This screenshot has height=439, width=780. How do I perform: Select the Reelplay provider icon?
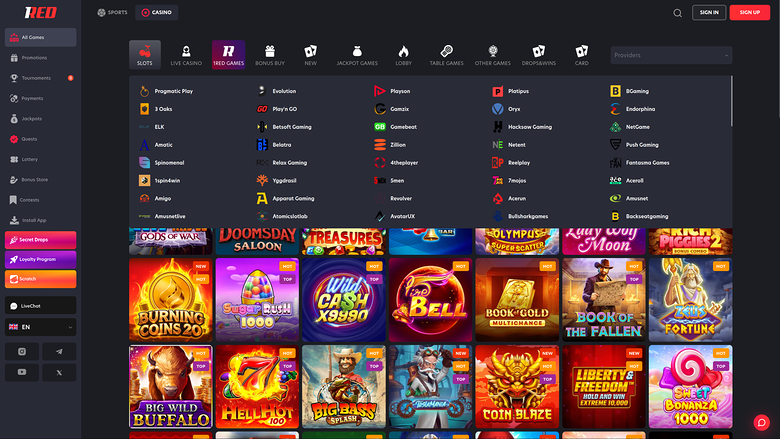[497, 163]
